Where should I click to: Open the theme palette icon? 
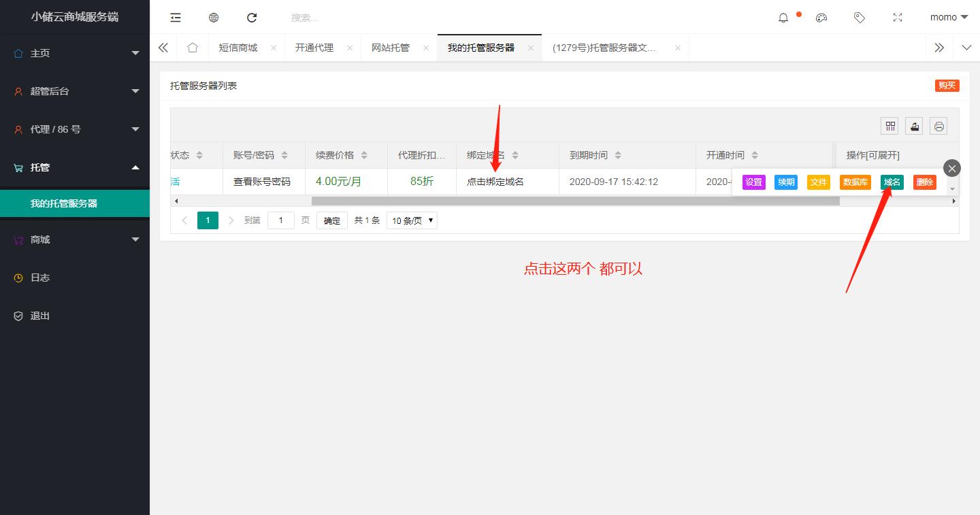click(821, 18)
